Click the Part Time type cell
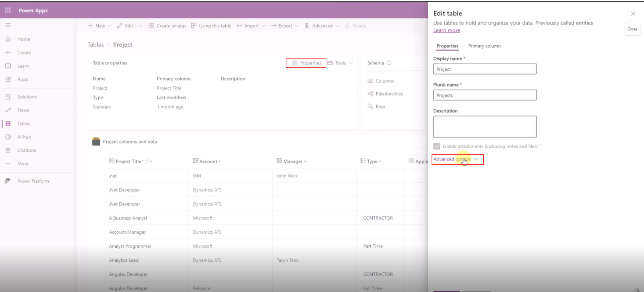644x292 pixels. coord(373,246)
